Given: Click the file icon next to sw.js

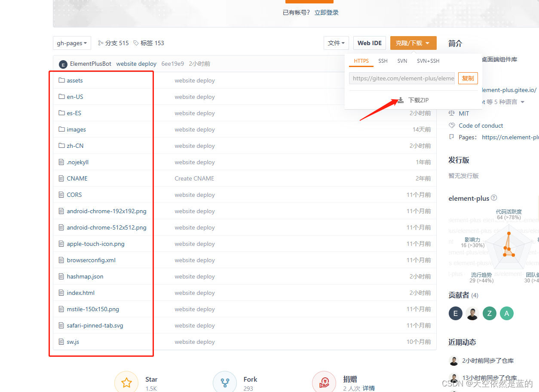Looking at the screenshot, I should tap(61, 342).
